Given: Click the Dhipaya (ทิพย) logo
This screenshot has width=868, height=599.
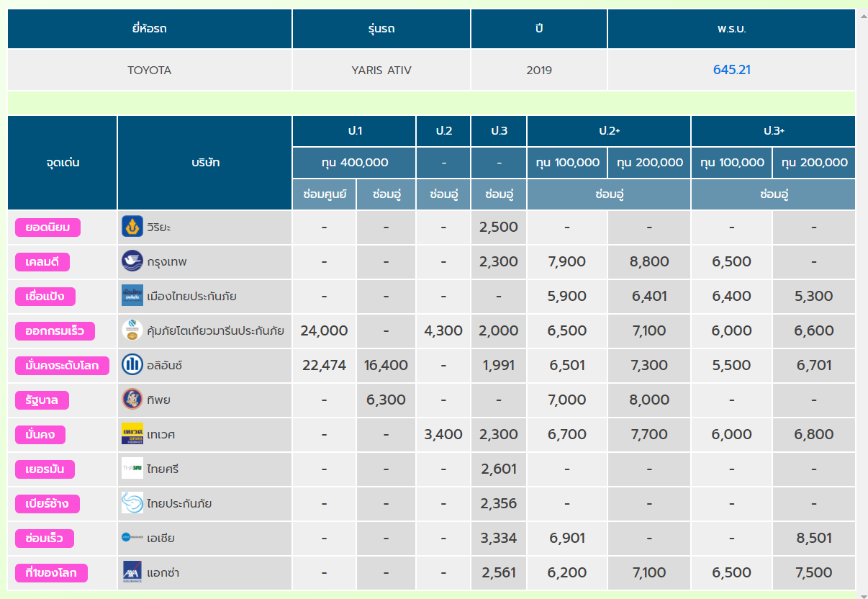Looking at the screenshot, I should click(132, 400).
